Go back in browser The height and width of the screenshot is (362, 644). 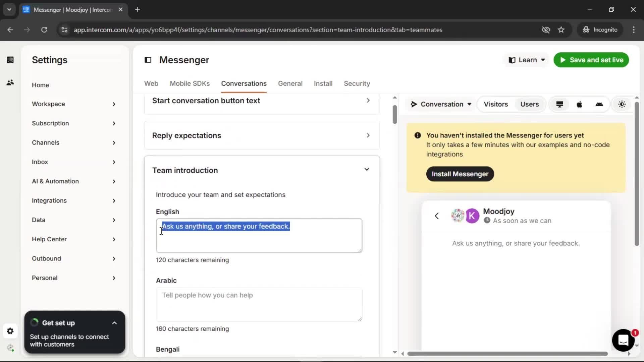[x=10, y=30]
